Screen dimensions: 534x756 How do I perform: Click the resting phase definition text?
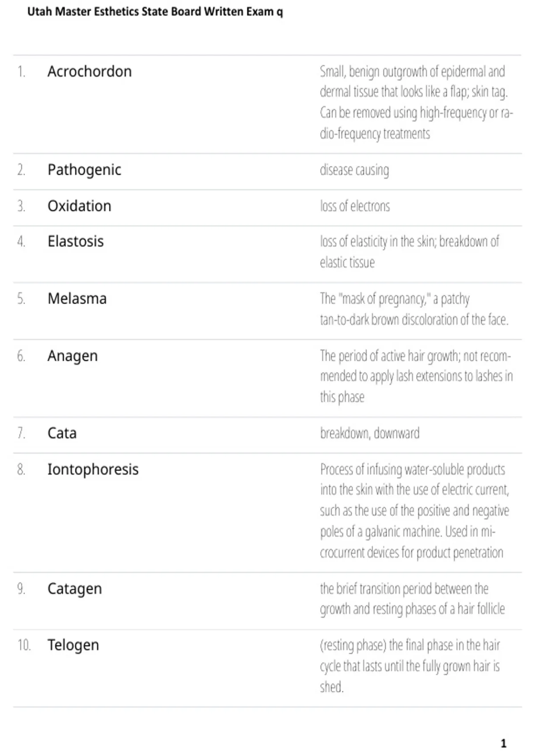410,666
